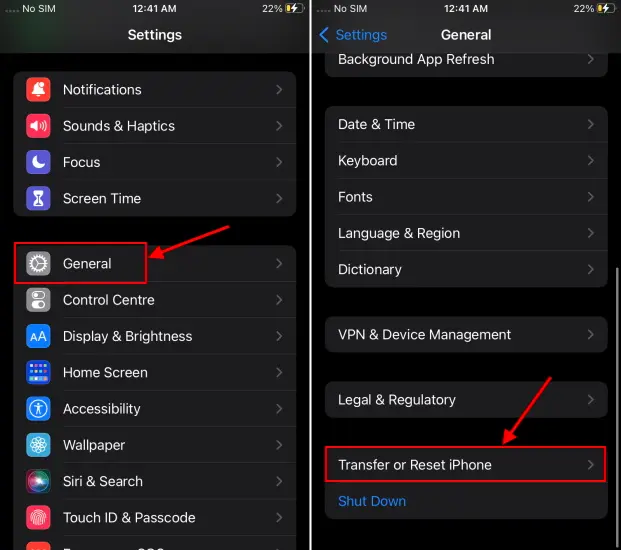Tap the Screen Time hourglass icon

pyautogui.click(x=38, y=198)
